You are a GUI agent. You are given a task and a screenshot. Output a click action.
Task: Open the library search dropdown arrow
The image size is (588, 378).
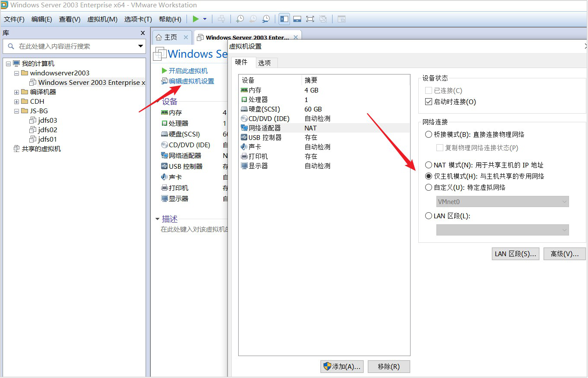tap(140, 46)
